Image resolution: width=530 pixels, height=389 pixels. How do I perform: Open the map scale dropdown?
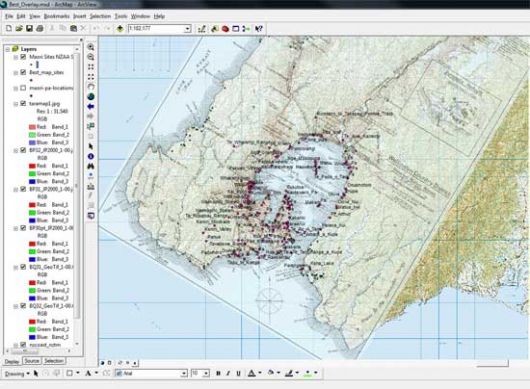(x=188, y=29)
